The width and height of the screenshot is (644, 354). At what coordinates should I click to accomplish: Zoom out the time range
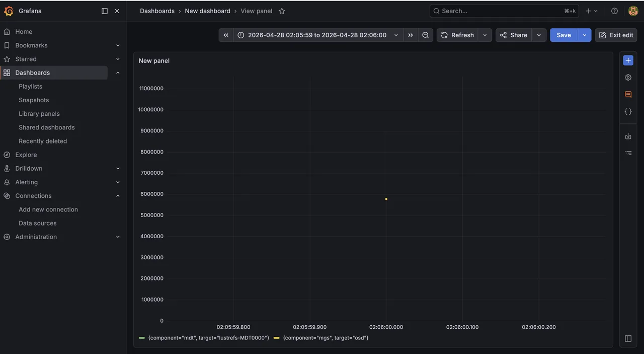point(426,35)
